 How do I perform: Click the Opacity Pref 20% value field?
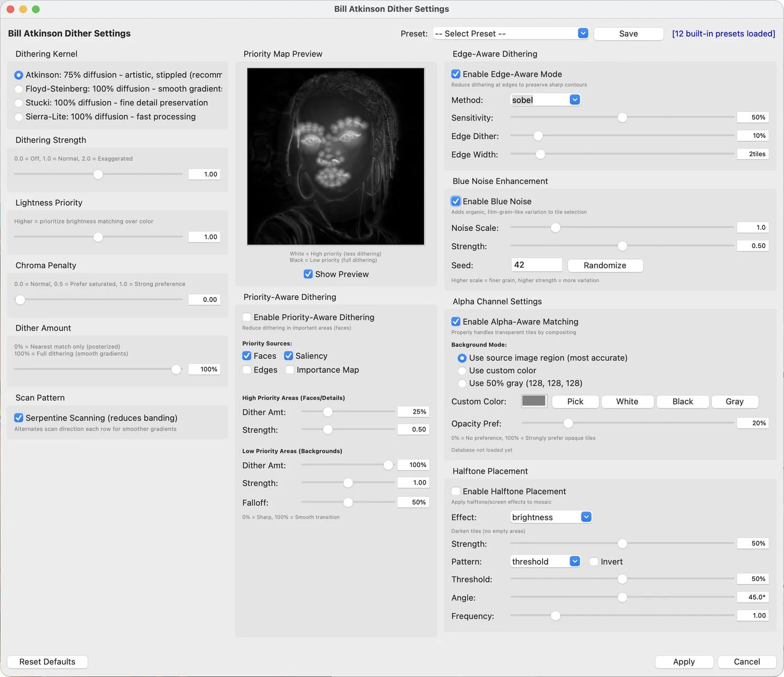(x=753, y=423)
